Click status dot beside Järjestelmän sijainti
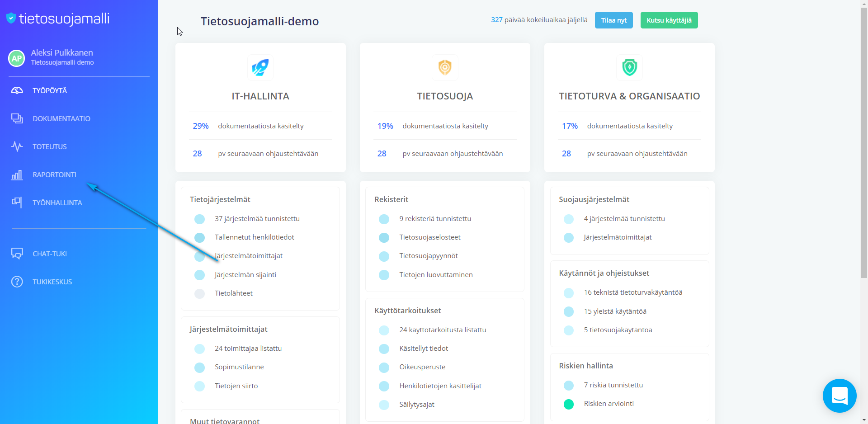Viewport: 868px width, 424px height. point(199,275)
